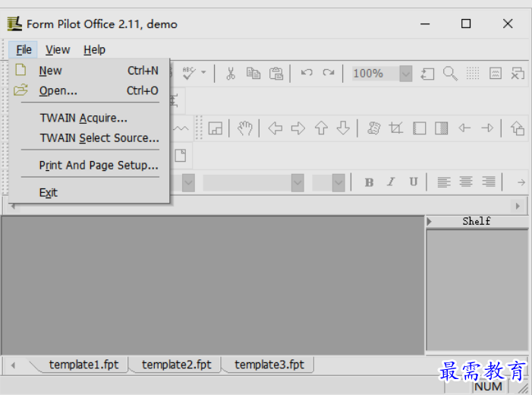Toggle Italic formatting

pyautogui.click(x=391, y=182)
